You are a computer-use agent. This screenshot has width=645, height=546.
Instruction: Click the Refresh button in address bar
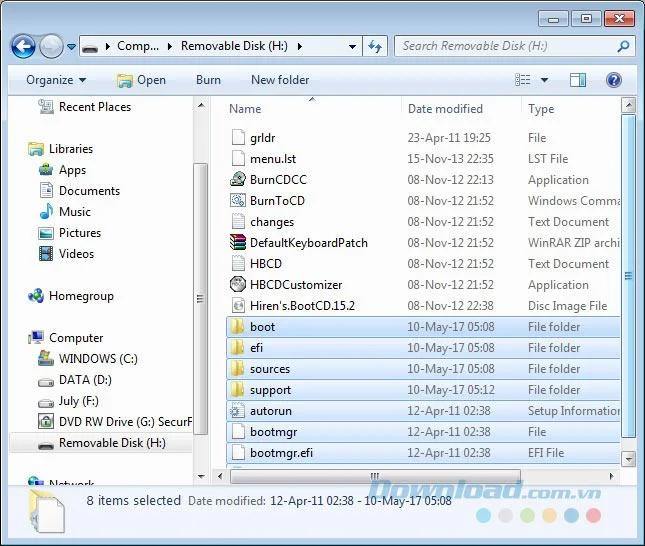(x=375, y=46)
